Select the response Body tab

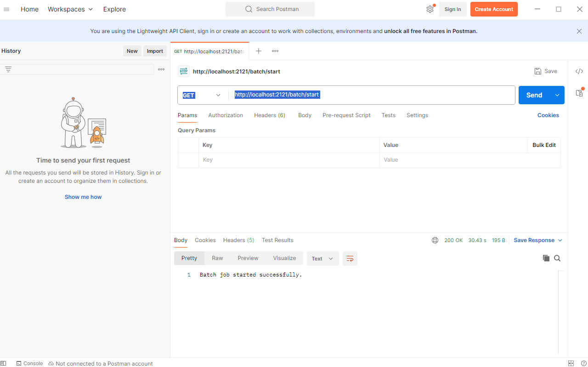181,240
